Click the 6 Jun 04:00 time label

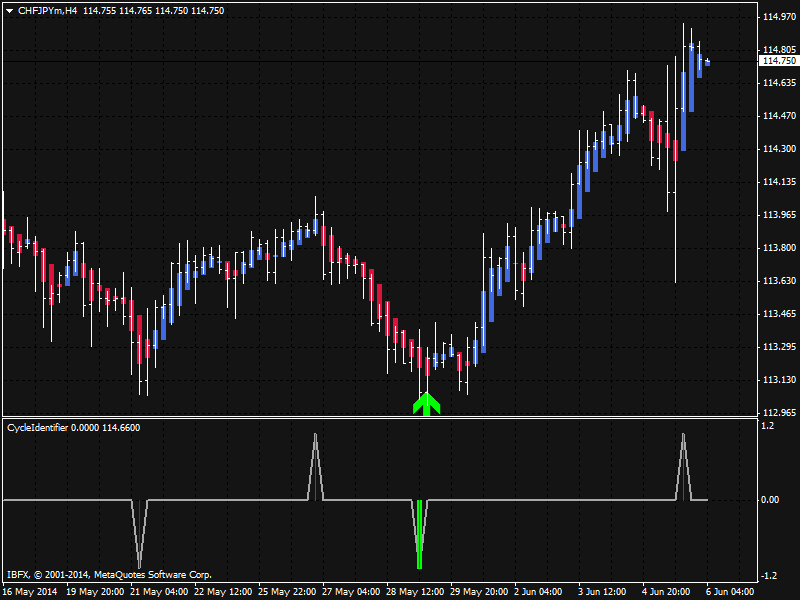(732, 590)
